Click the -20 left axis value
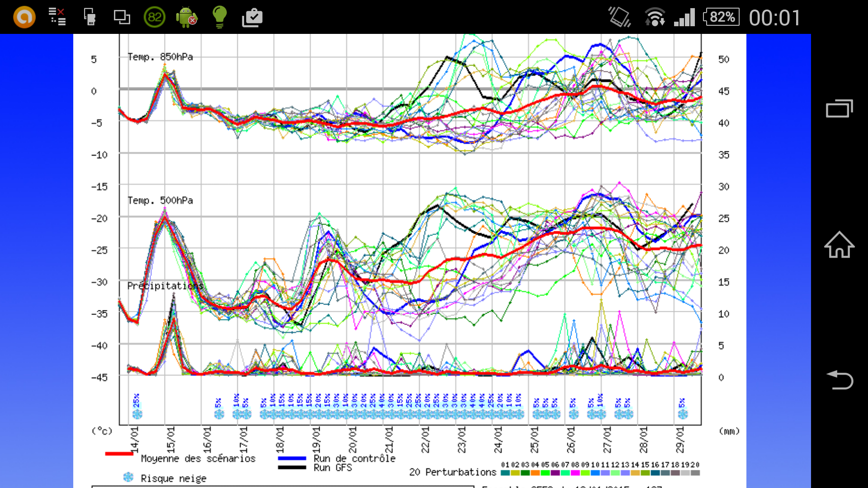Screen dimensions: 868x488 [99, 219]
